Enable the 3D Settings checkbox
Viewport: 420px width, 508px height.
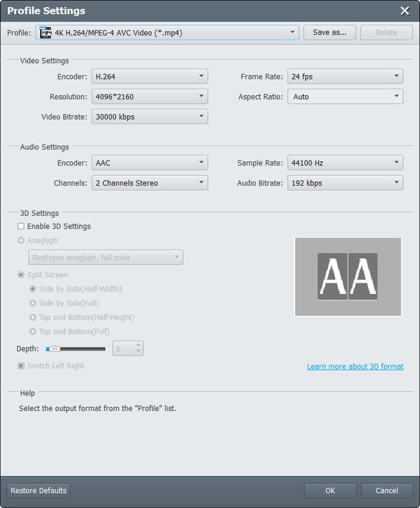click(21, 226)
